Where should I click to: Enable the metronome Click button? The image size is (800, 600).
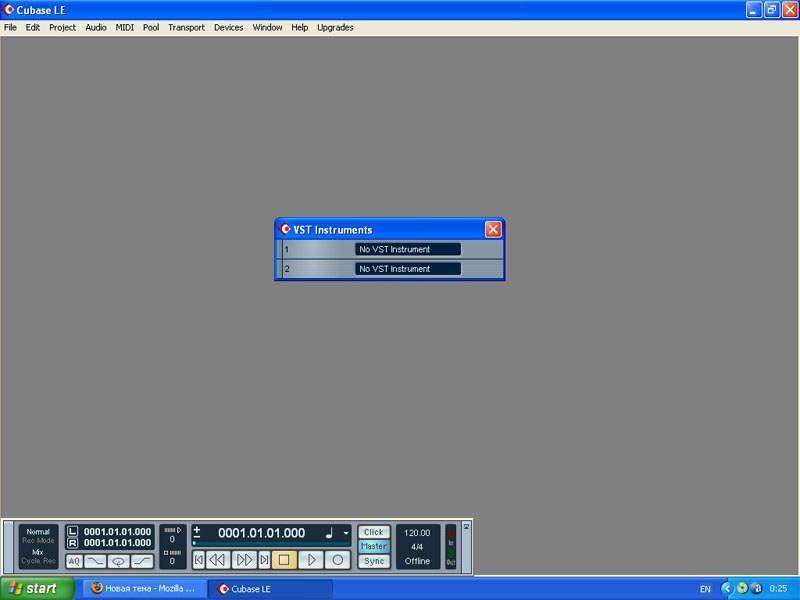tap(374, 532)
